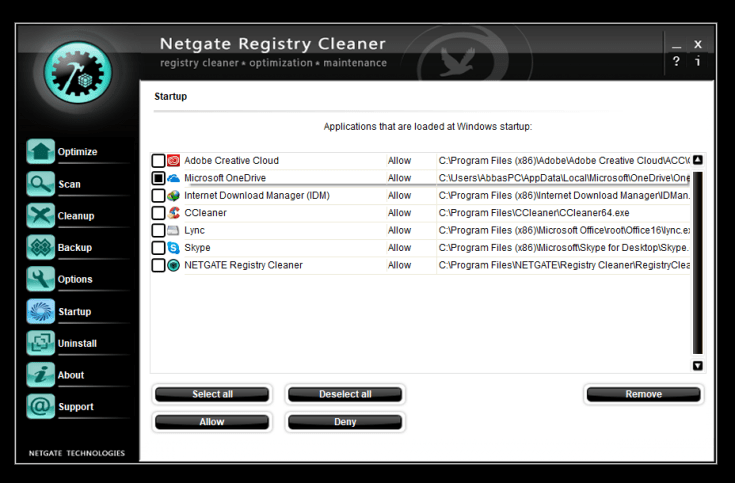Screen dimensions: 735x483
Task: Open the Support menu label
Action: [x=75, y=407]
